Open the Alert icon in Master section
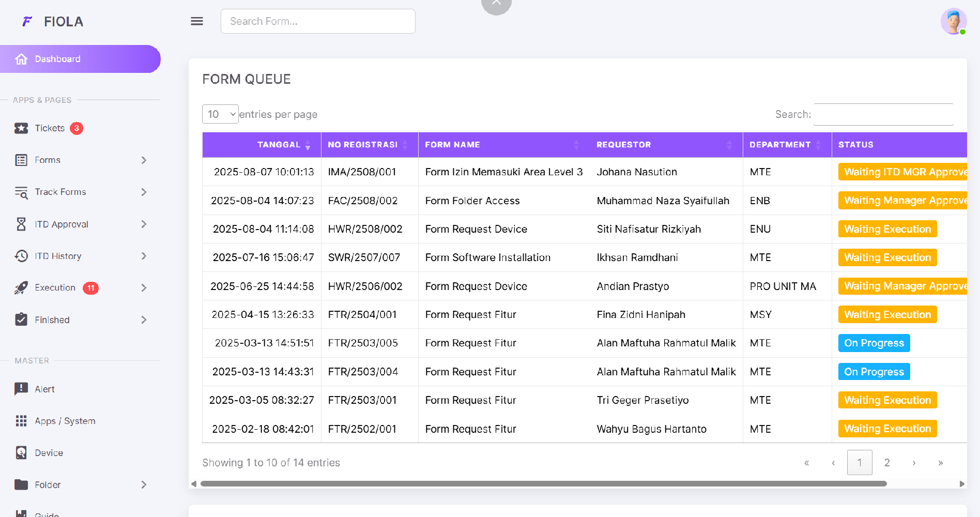Image resolution: width=980 pixels, height=517 pixels. click(x=21, y=389)
